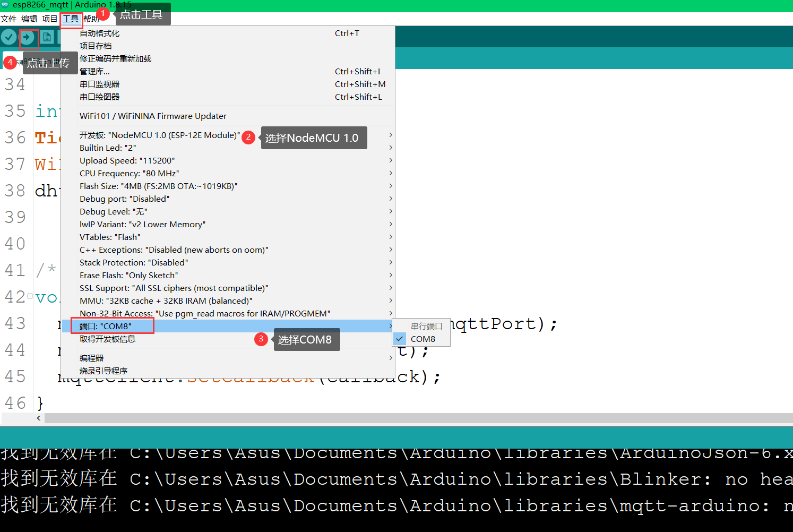
Task: Click the New sketch document icon
Action: [x=47, y=37]
